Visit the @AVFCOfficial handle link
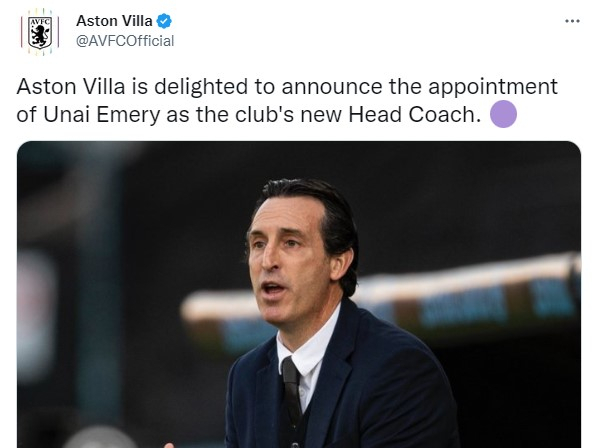598x448 pixels. tap(125, 41)
